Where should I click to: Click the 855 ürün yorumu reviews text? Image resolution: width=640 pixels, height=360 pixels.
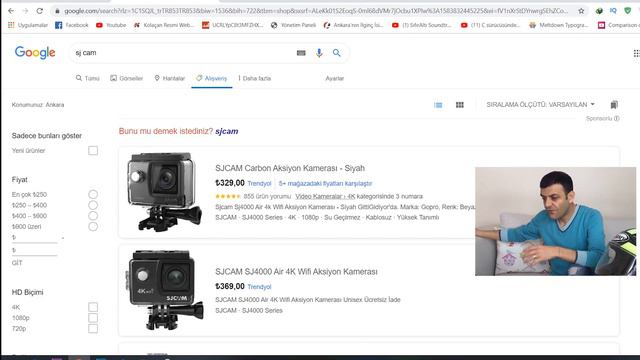click(267, 196)
